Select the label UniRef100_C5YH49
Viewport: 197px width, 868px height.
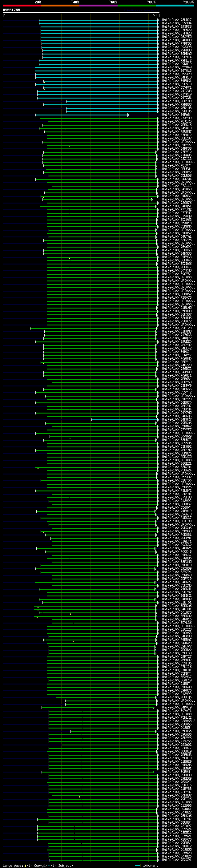177,67
